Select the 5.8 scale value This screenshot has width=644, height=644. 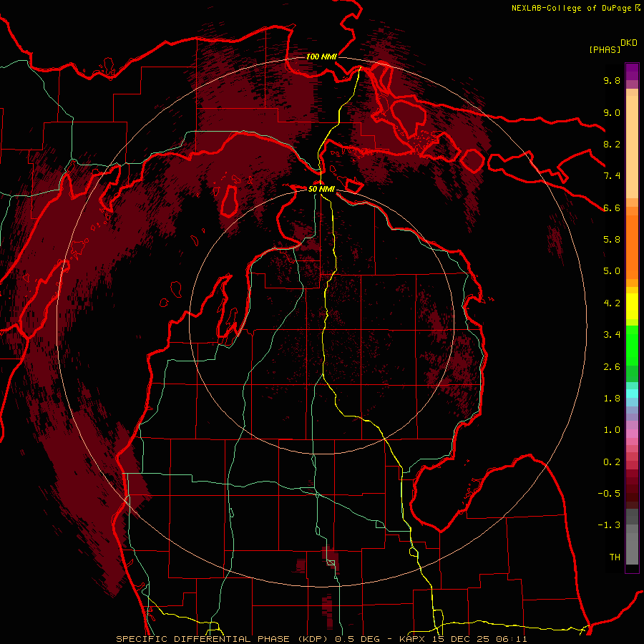click(612, 240)
